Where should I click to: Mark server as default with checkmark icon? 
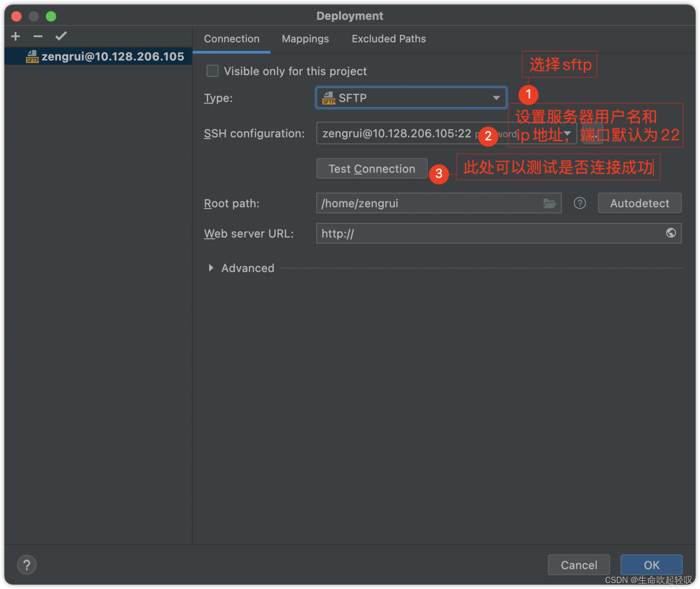[x=61, y=36]
